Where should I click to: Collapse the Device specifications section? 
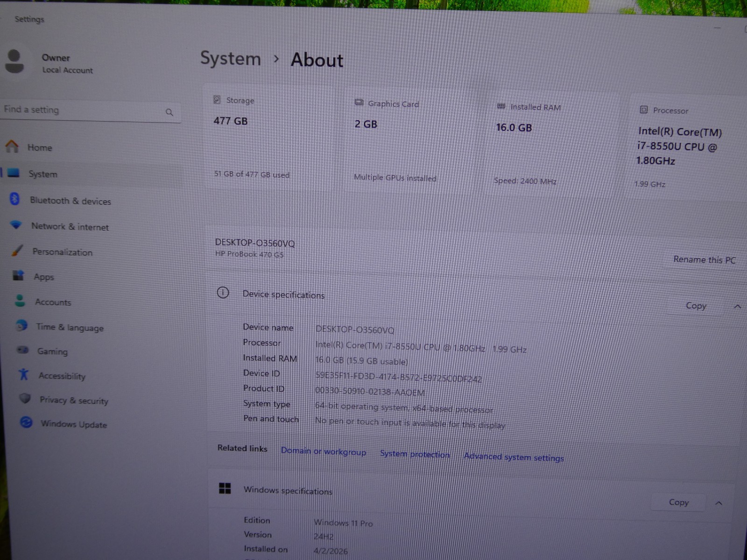point(737,307)
